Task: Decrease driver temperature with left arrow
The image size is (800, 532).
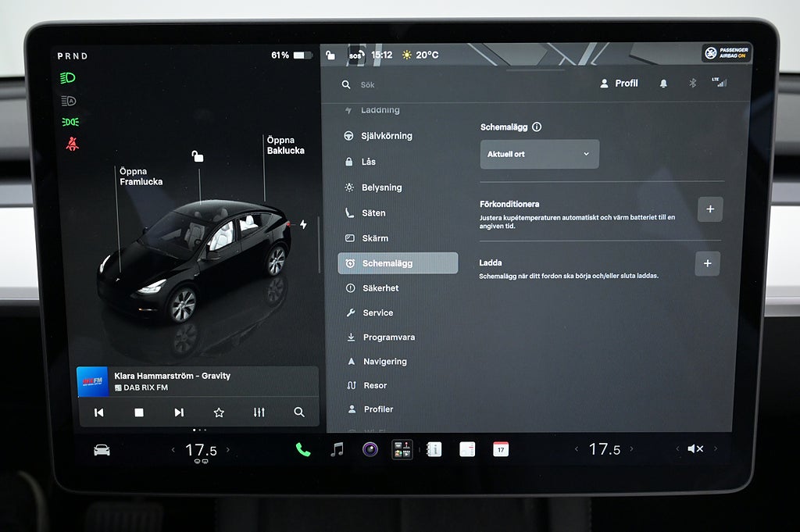Action: pyautogui.click(x=173, y=449)
